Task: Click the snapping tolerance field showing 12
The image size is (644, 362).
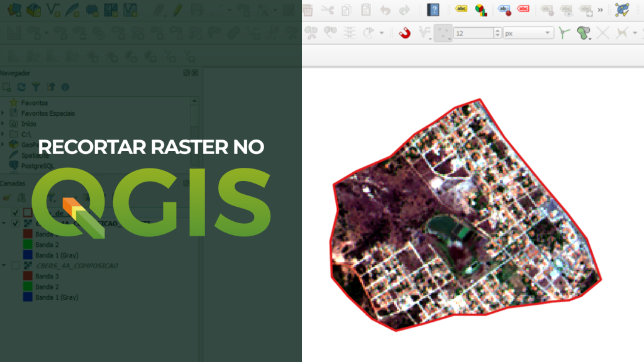Action: point(473,33)
